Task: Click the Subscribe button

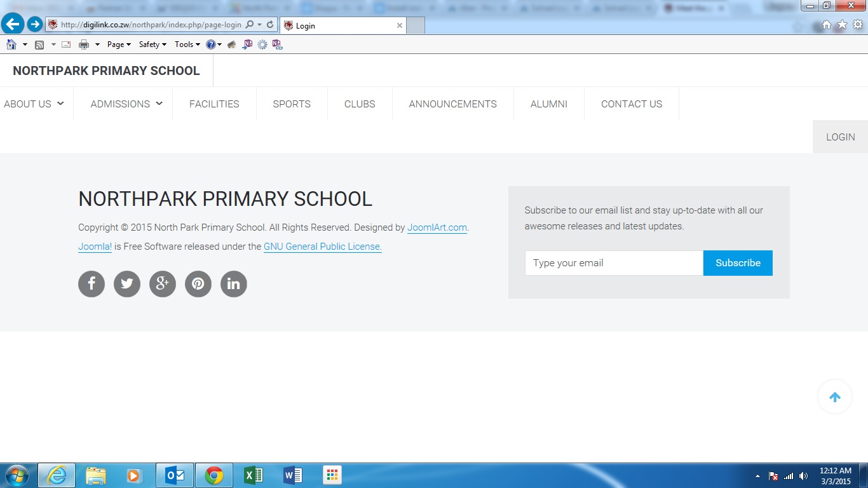Action: coord(738,262)
